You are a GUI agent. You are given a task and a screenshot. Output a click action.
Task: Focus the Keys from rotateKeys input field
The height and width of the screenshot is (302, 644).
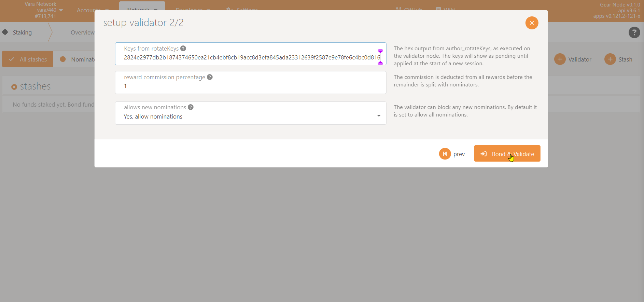pyautogui.click(x=251, y=54)
